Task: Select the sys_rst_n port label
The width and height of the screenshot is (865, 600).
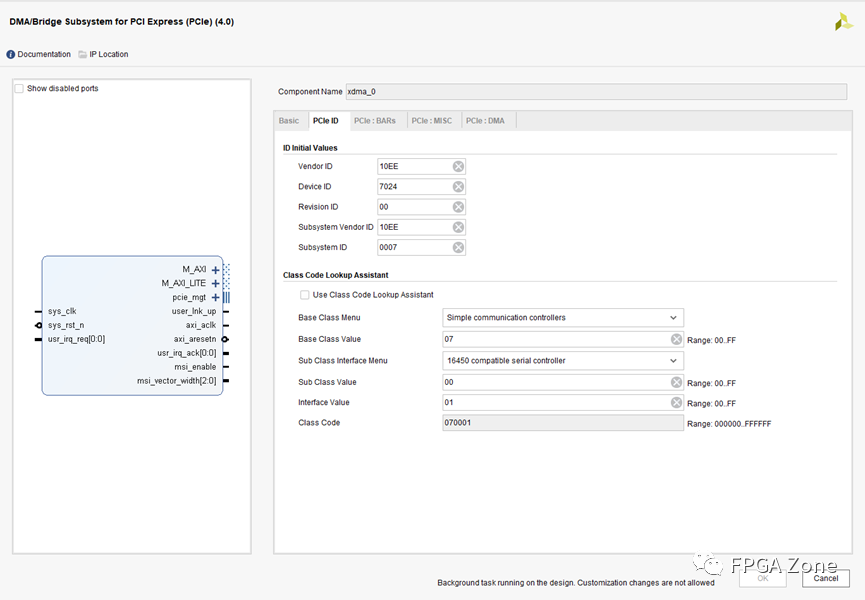Action: coord(66,325)
